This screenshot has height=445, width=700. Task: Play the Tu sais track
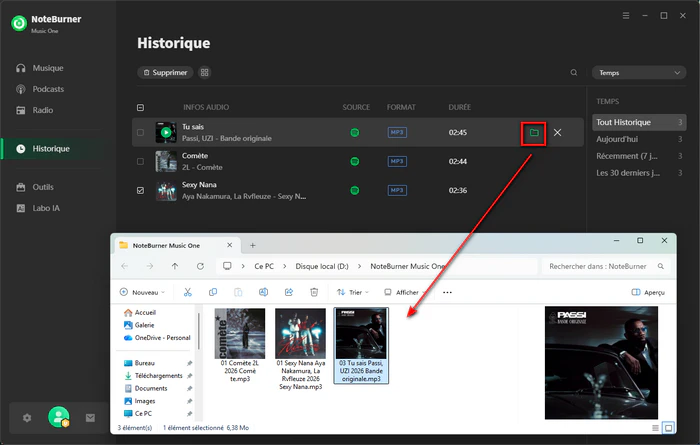pyautogui.click(x=166, y=133)
